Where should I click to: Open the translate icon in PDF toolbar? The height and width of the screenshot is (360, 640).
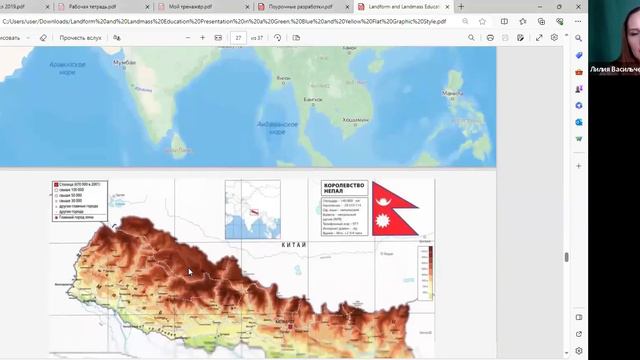point(117,38)
